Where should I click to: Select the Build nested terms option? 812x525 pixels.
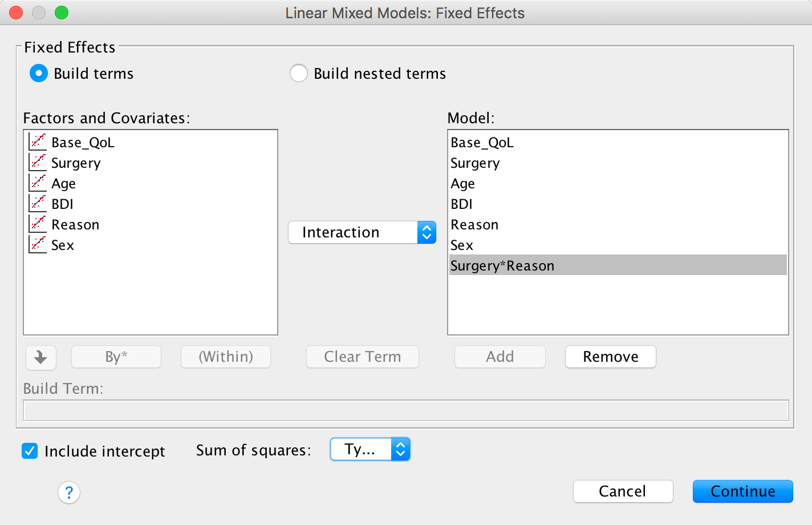pyautogui.click(x=299, y=74)
